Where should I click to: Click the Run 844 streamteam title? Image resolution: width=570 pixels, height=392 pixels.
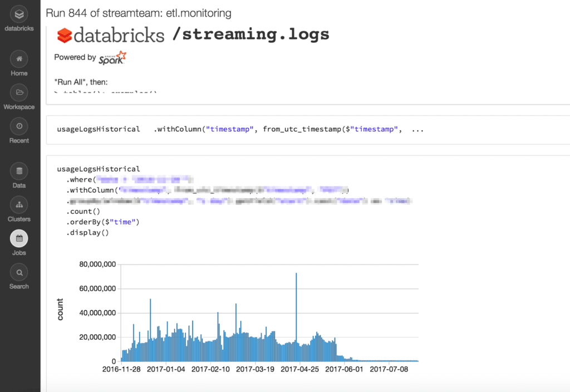coord(139,12)
